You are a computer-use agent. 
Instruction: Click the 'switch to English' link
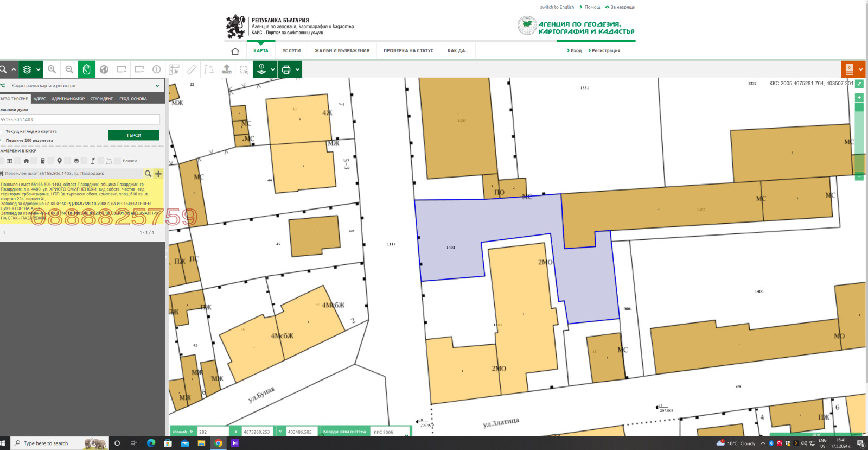coord(557,7)
